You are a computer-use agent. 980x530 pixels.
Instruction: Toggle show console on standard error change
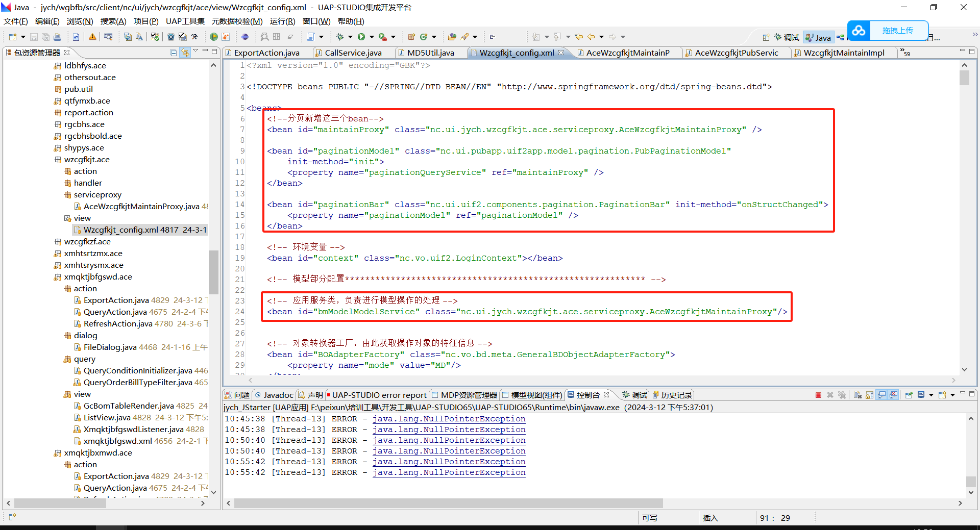coord(893,395)
